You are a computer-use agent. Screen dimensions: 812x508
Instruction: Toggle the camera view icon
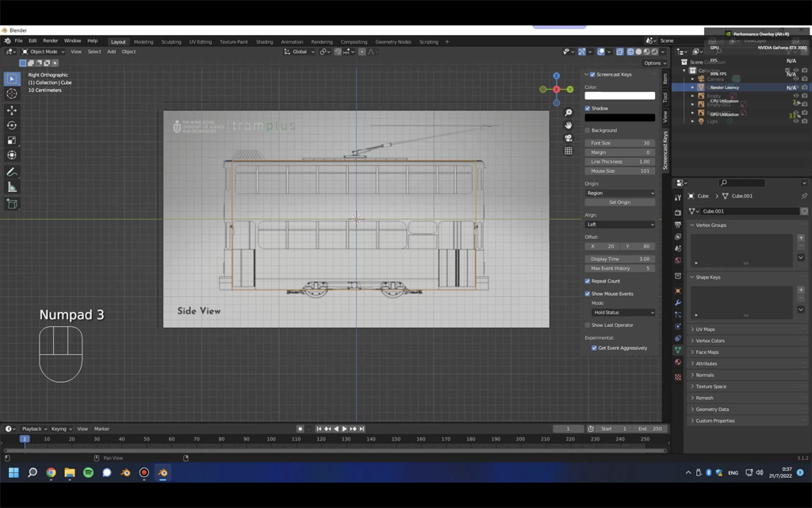568,138
